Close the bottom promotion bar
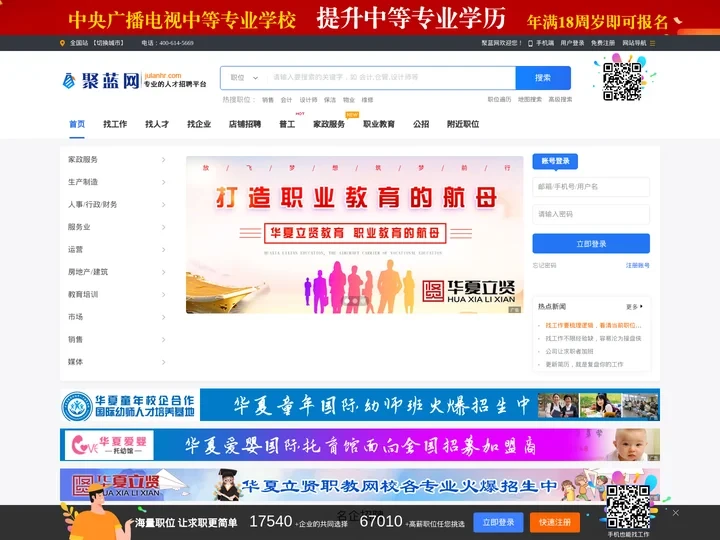 [675, 512]
